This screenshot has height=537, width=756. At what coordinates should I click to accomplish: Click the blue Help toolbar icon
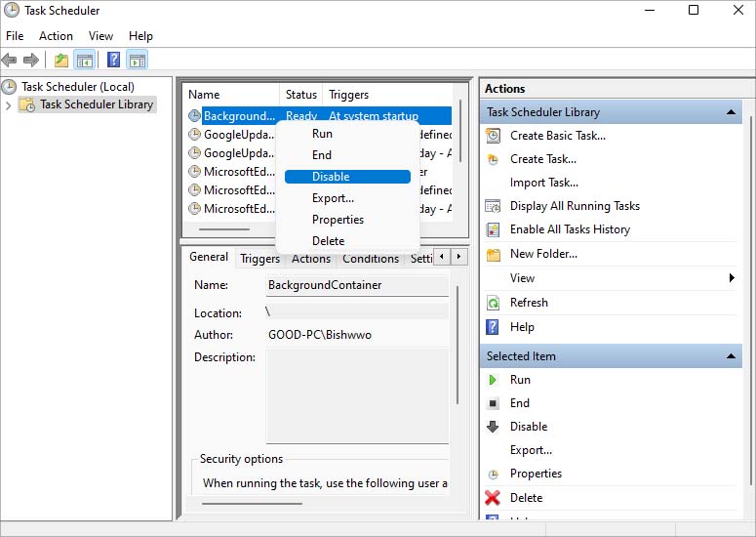(x=113, y=61)
